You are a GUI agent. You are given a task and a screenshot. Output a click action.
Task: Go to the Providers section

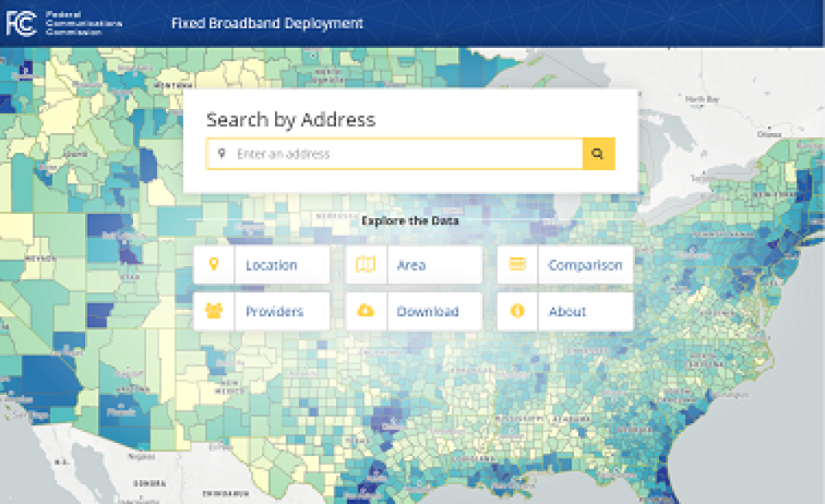coord(274,312)
